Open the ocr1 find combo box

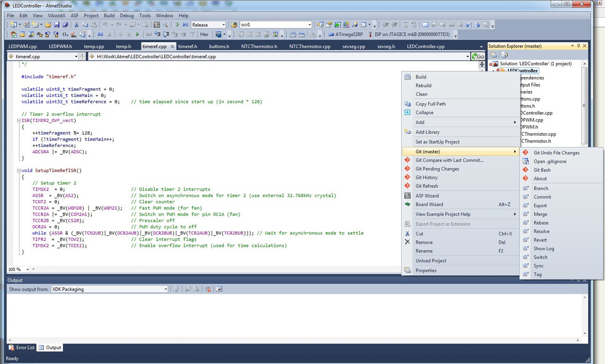coord(310,25)
